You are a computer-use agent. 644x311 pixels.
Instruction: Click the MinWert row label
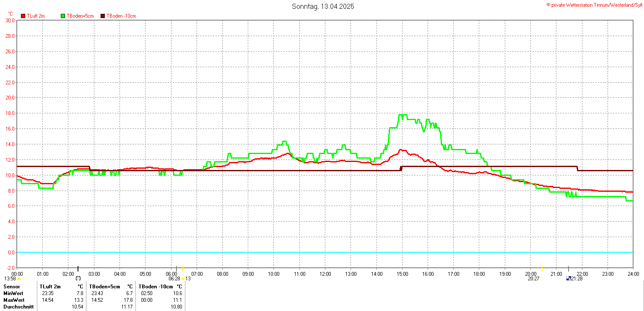coord(14,293)
